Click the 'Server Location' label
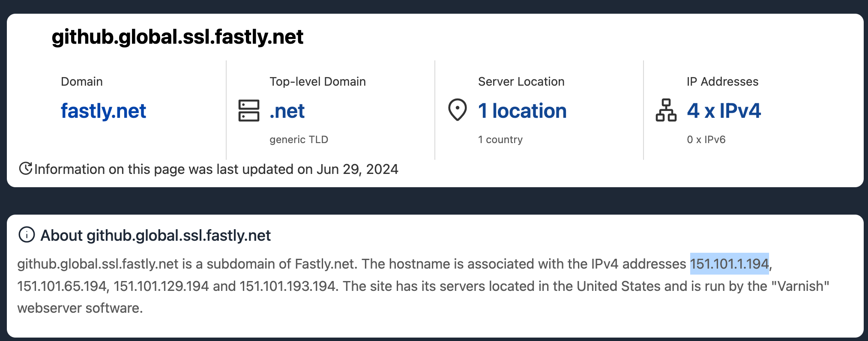 click(521, 81)
